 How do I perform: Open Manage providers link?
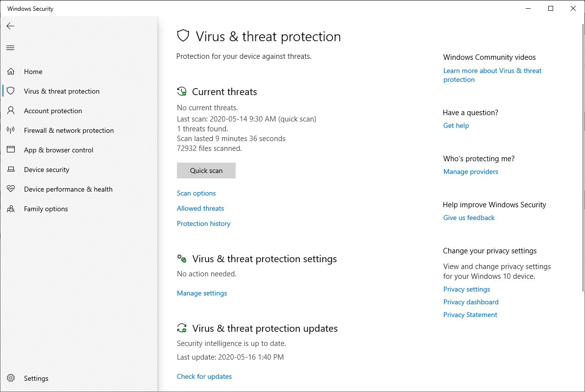470,171
